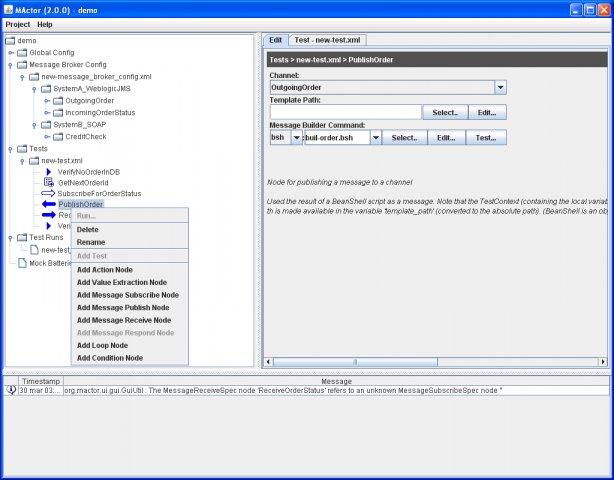
Task: Click Select.. beside Template Path
Action: (445, 112)
